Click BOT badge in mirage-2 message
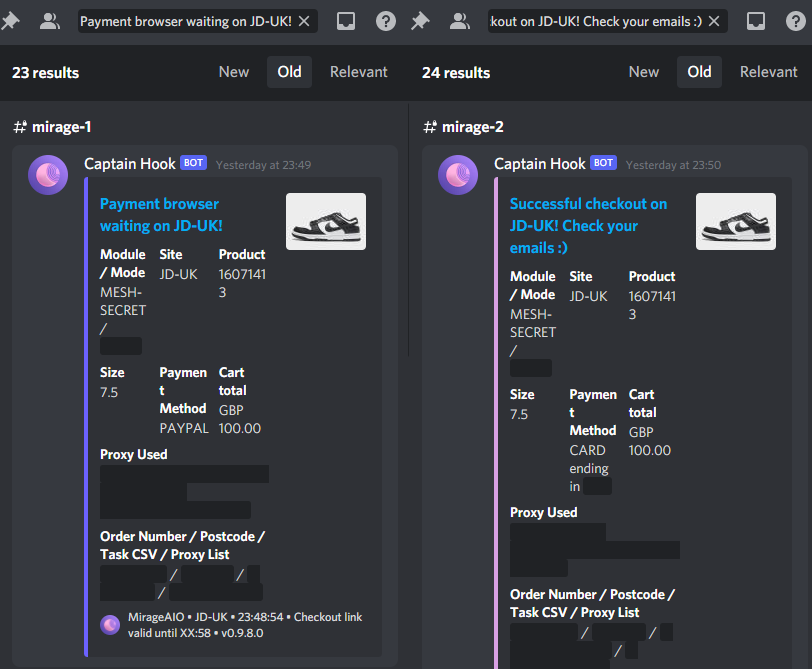The height and width of the screenshot is (669, 812). [603, 163]
